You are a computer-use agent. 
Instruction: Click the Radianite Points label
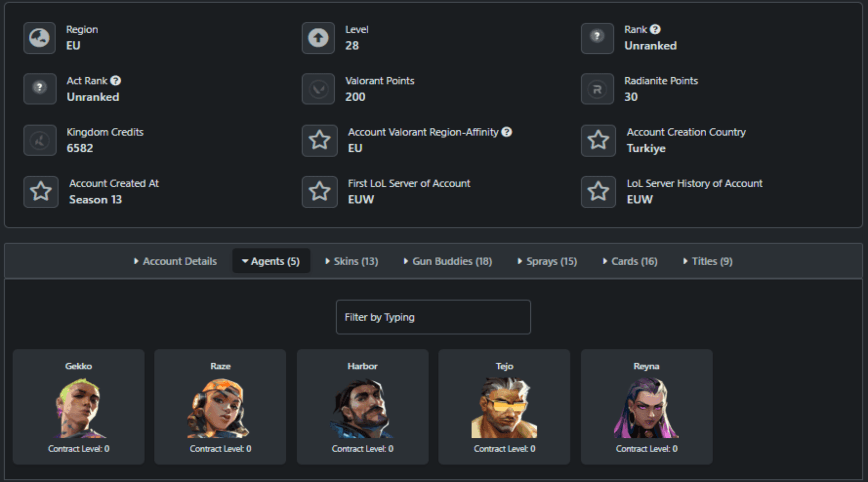(661, 81)
